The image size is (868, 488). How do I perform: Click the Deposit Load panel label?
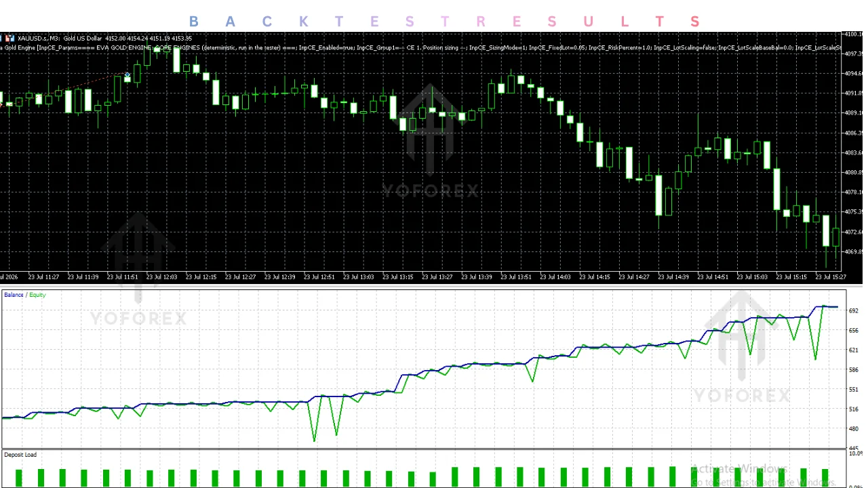[20, 455]
